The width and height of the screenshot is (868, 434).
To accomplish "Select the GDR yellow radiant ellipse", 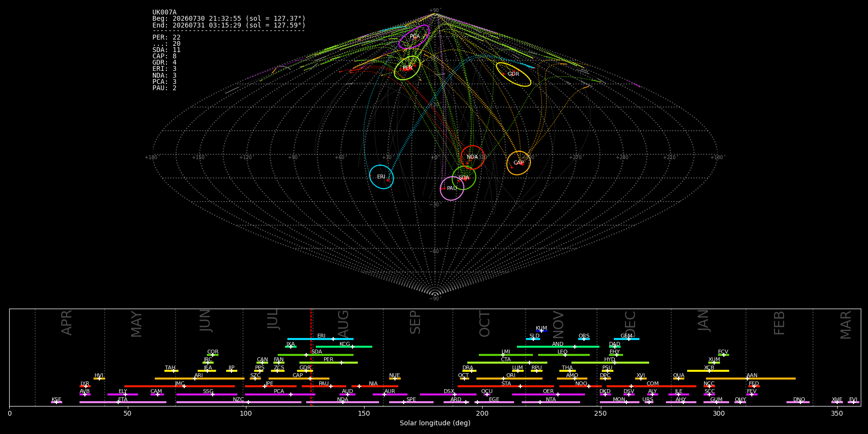I will tap(514, 74).
